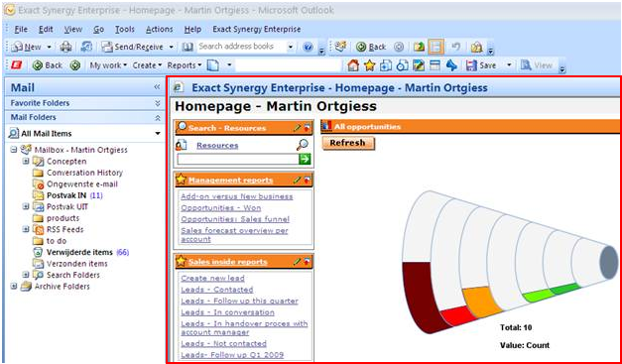Open the Tools menu

125,30
